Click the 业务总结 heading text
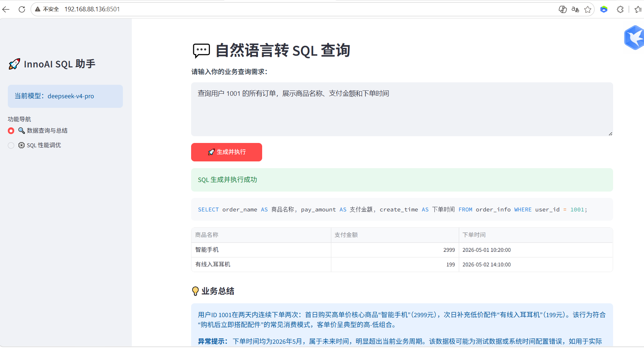Screen dimensions: 644x348 pyautogui.click(x=218, y=291)
